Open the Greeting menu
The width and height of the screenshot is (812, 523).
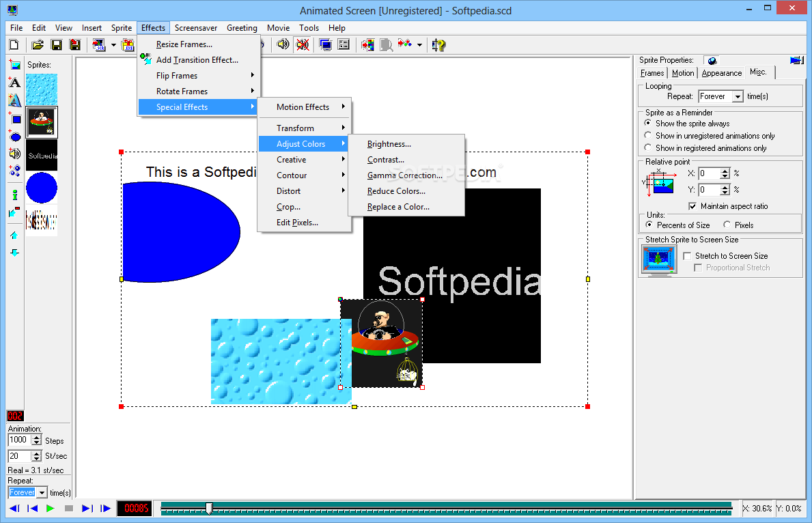(242, 28)
